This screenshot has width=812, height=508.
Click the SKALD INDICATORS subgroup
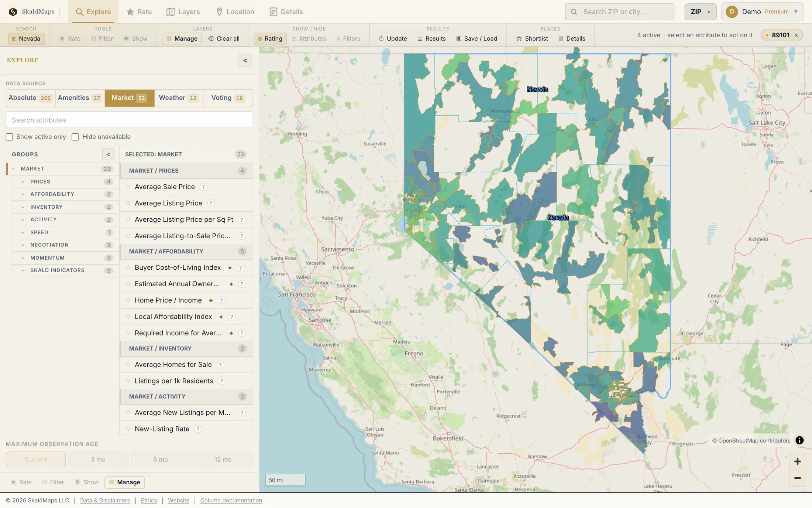coord(65,270)
